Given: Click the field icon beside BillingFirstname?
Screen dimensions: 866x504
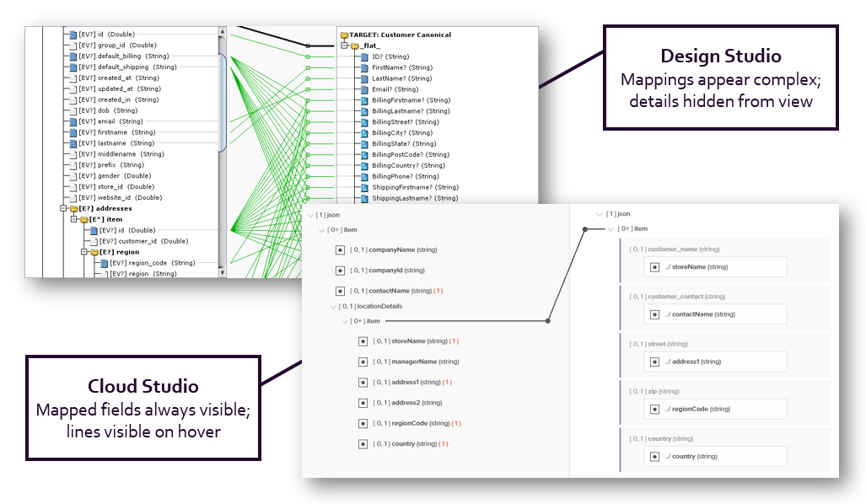Looking at the screenshot, I should (364, 100).
